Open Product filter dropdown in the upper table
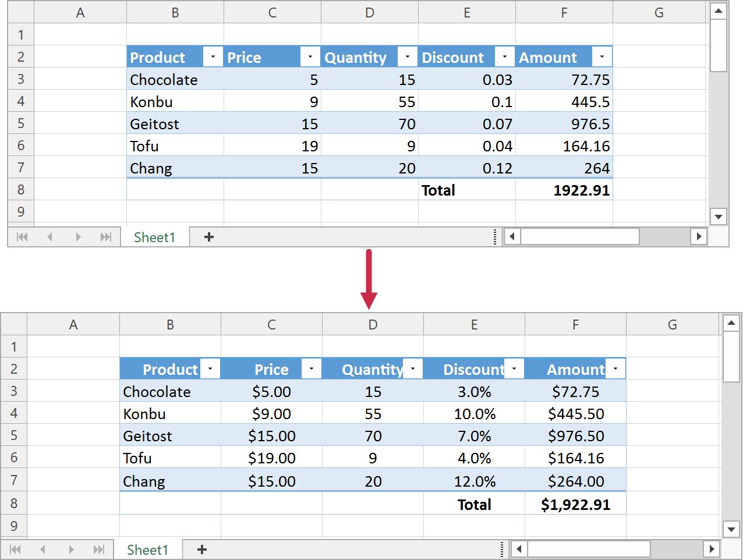The width and height of the screenshot is (743, 560). [x=213, y=57]
